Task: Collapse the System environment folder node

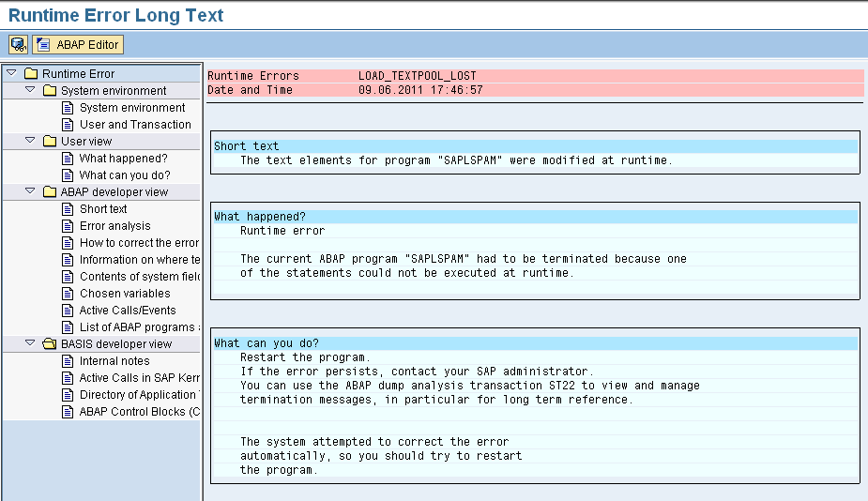Action: (x=29, y=90)
